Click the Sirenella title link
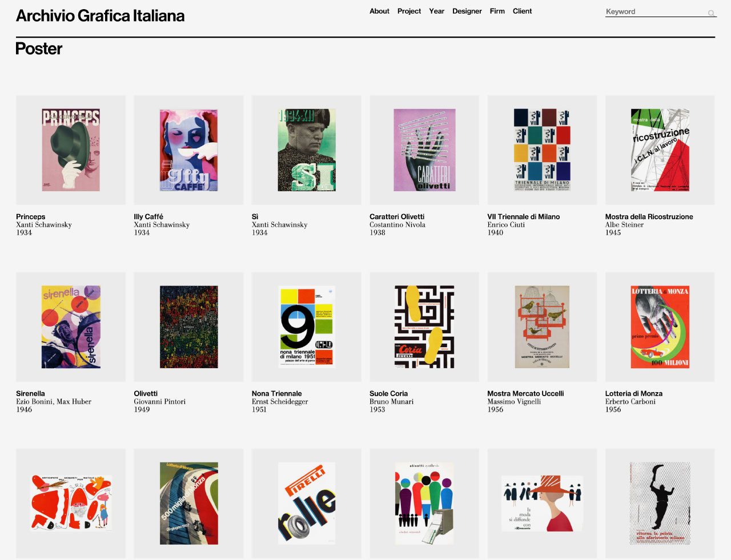This screenshot has height=560, width=731. (x=30, y=394)
